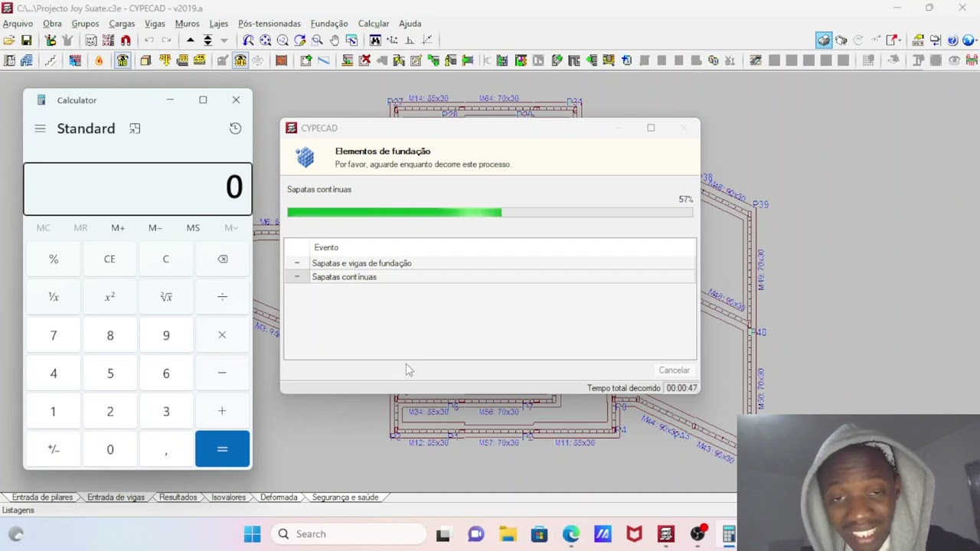The image size is (980, 551).
Task: Click taskbar Search box
Action: coord(349,534)
